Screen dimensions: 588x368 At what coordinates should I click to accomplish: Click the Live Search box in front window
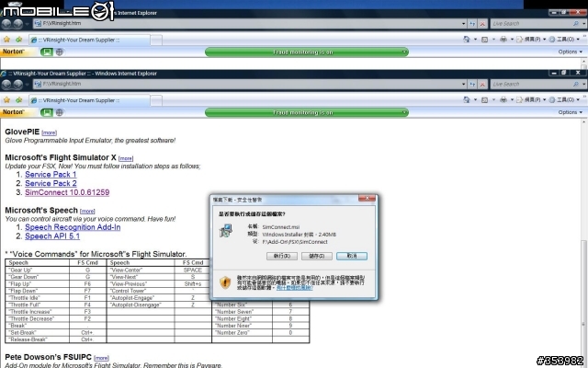click(x=531, y=85)
